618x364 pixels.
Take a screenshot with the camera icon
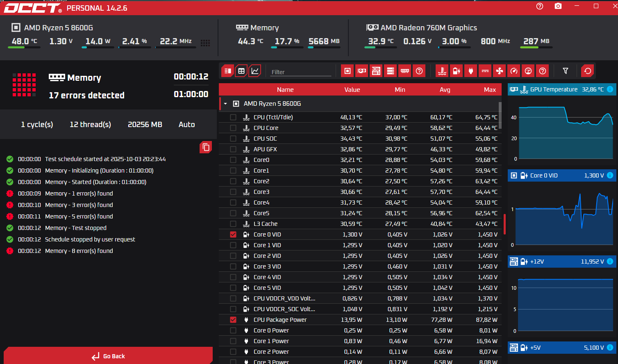(x=558, y=6)
